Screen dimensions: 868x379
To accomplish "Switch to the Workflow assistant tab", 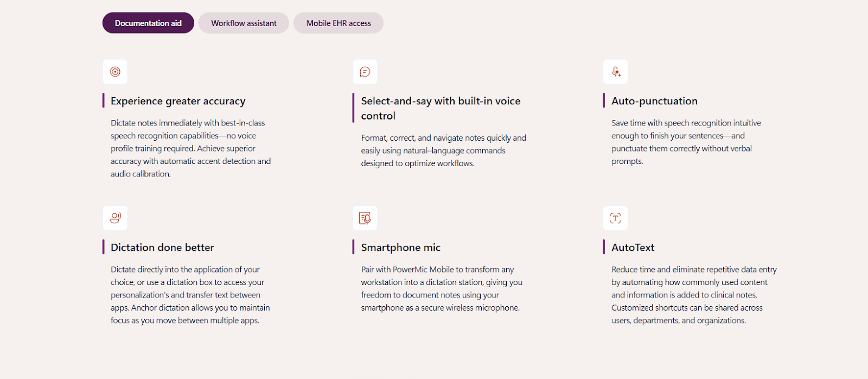I will 244,23.
